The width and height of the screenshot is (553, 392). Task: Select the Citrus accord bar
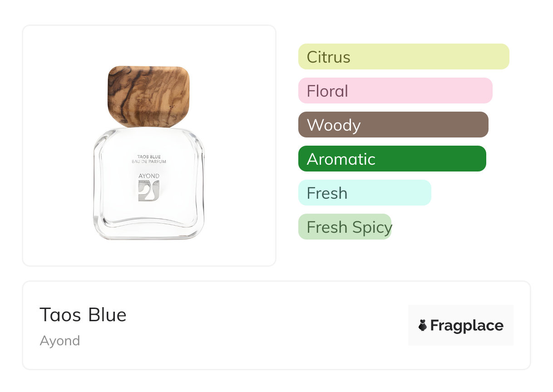click(x=403, y=57)
